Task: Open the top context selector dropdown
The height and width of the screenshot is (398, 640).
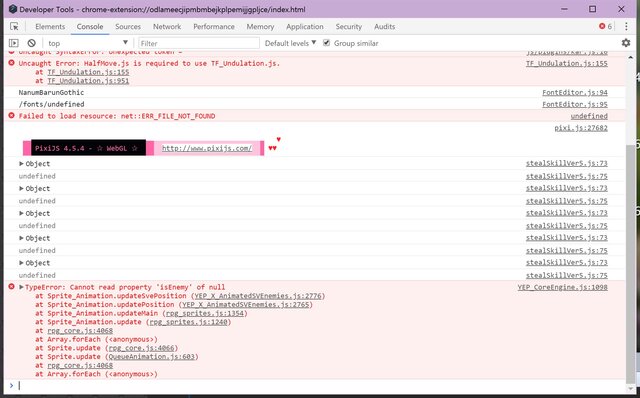Action: 88,43
